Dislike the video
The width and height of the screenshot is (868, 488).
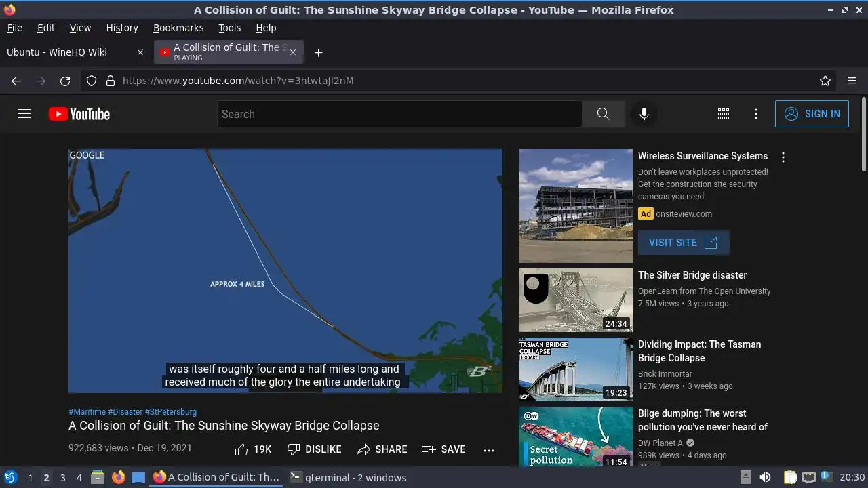[314, 449]
